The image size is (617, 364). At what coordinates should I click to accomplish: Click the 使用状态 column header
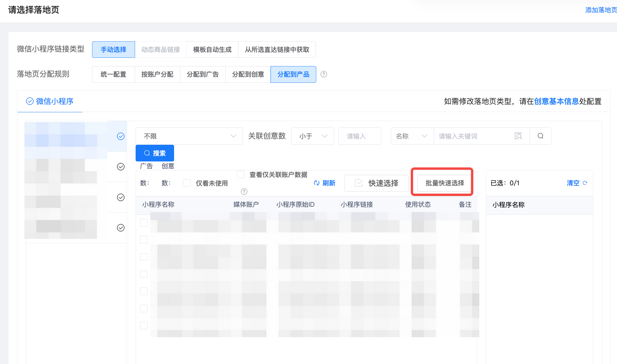click(418, 204)
